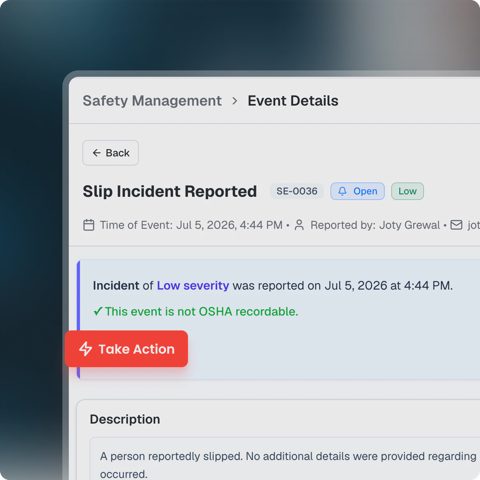
Task: Click the Slip Incident Reported heading
Action: click(x=170, y=191)
